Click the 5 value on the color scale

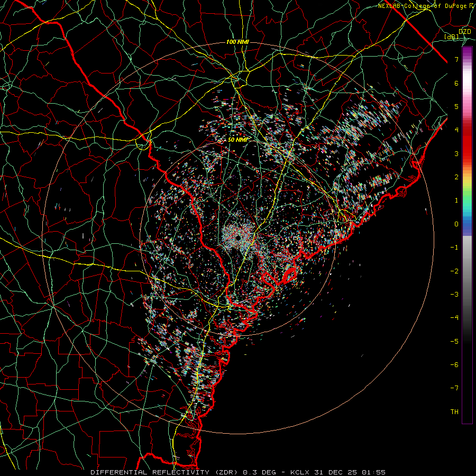tap(456, 106)
